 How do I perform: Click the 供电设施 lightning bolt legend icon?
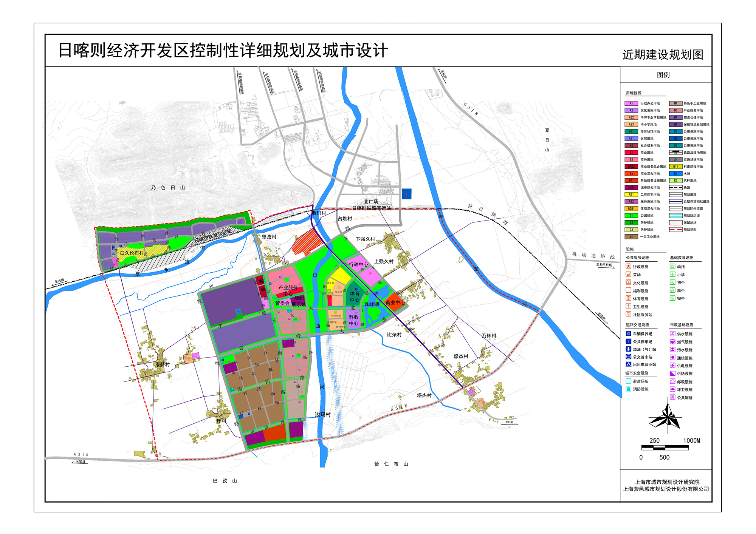672,366
